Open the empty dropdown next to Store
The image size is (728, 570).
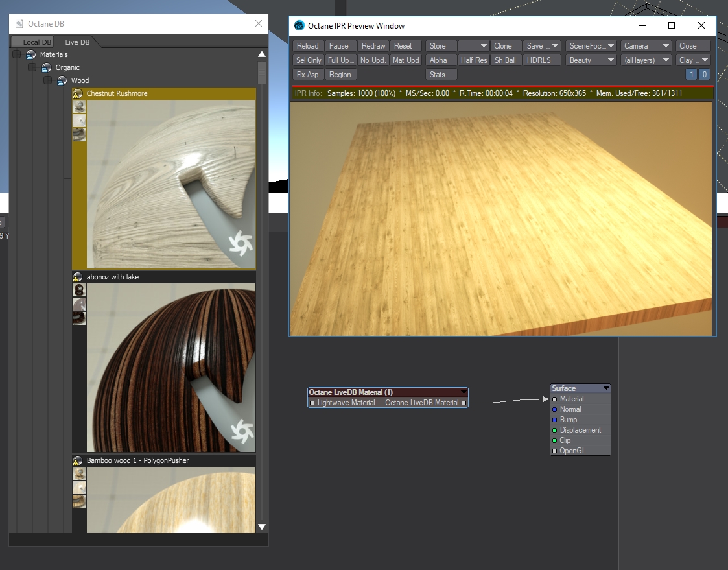click(x=473, y=46)
